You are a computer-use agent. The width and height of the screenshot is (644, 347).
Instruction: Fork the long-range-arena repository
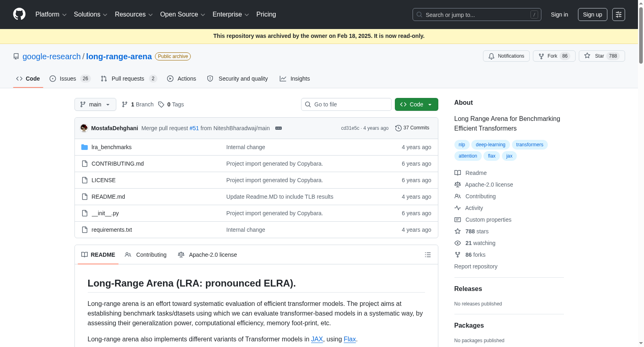(x=554, y=56)
